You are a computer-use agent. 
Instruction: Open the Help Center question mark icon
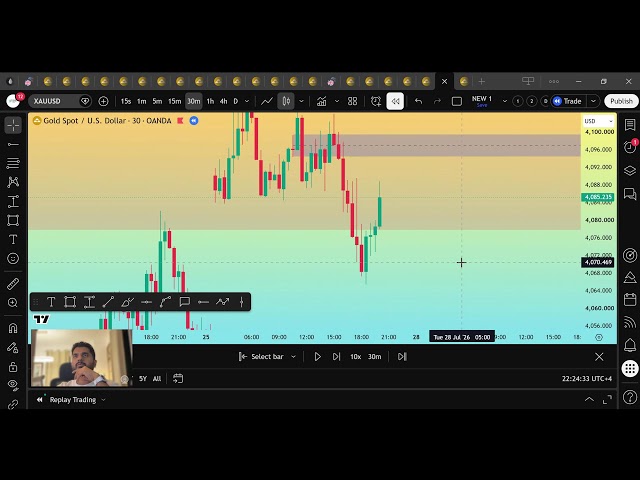coord(630,397)
